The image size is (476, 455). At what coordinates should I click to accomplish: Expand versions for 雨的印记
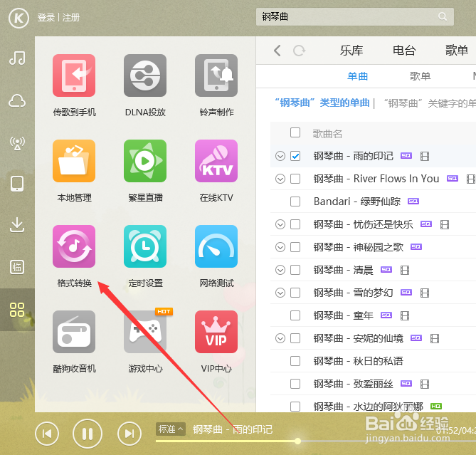(x=280, y=156)
